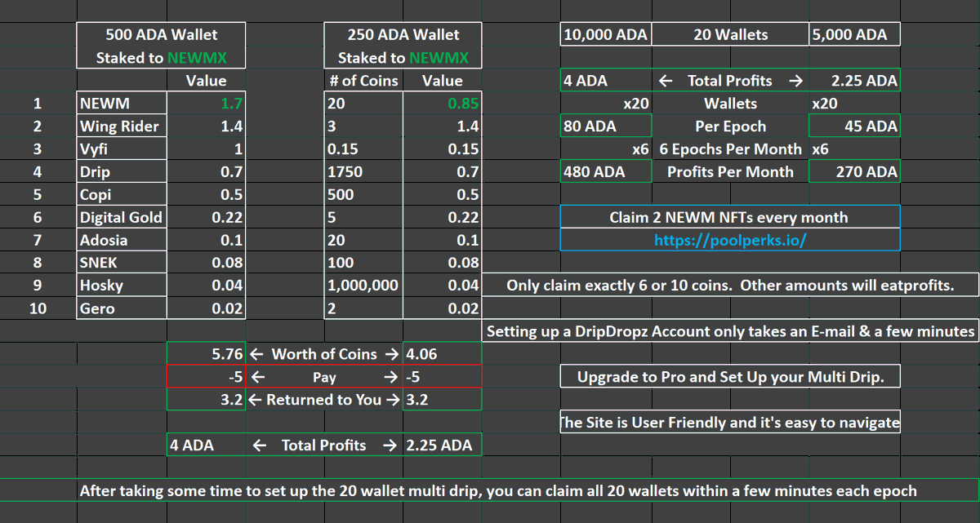Click the '# of Coins' column header
Image resolution: width=980 pixels, height=523 pixels.
tap(363, 81)
